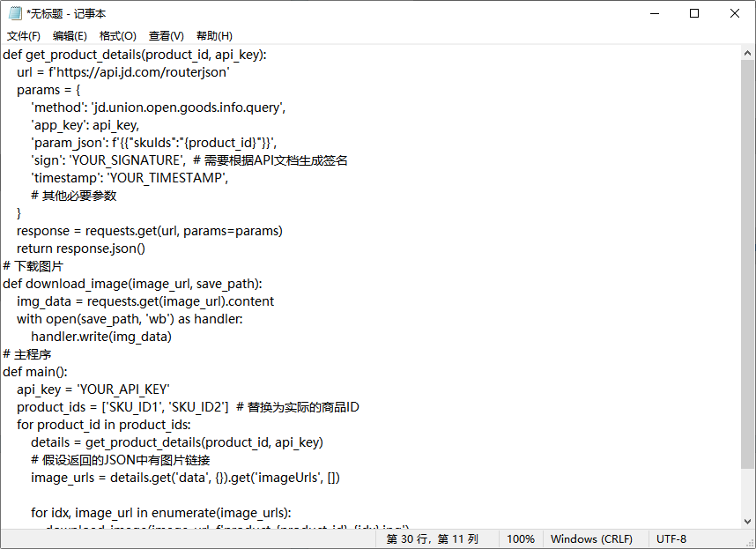The image size is (756, 549).
Task: Click the line 'for idx, image_url in enumerate(image_urls):'
Action: pos(161,512)
